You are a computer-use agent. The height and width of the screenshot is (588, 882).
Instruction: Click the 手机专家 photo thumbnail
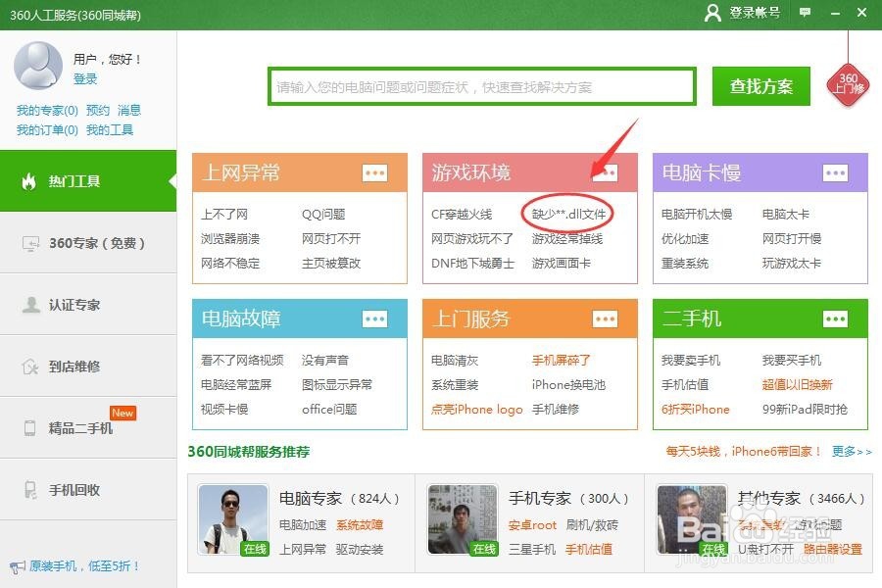463,520
